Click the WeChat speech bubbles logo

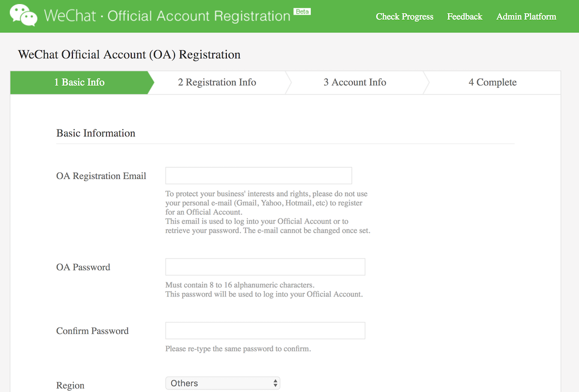pyautogui.click(x=23, y=15)
